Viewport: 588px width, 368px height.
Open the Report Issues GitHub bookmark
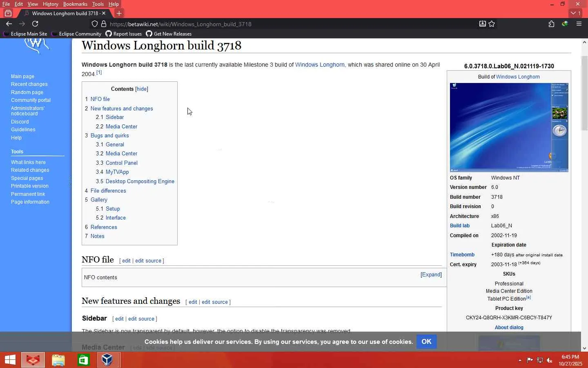click(x=124, y=34)
